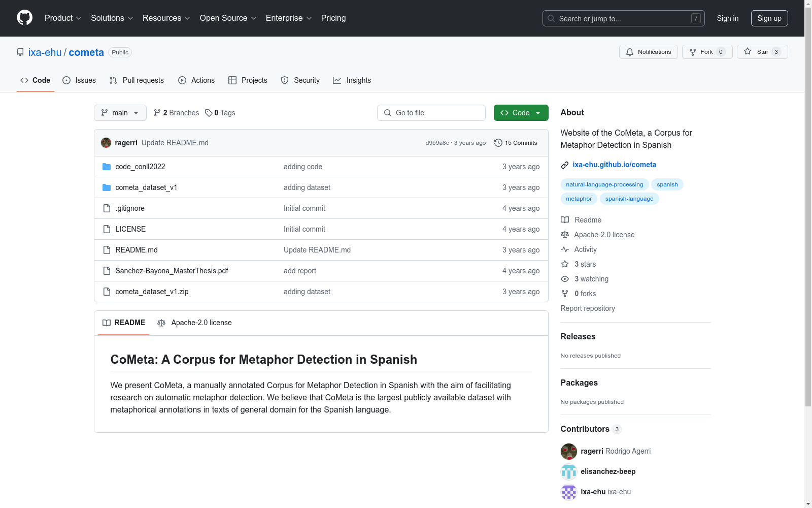Screen dimensions: 812x508
Task: Click the tag icon next to 0 Tags
Action: pyautogui.click(x=209, y=113)
